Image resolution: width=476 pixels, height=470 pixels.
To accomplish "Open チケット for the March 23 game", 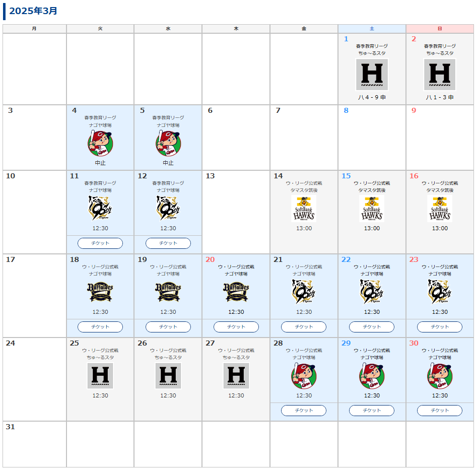I will tap(440, 327).
